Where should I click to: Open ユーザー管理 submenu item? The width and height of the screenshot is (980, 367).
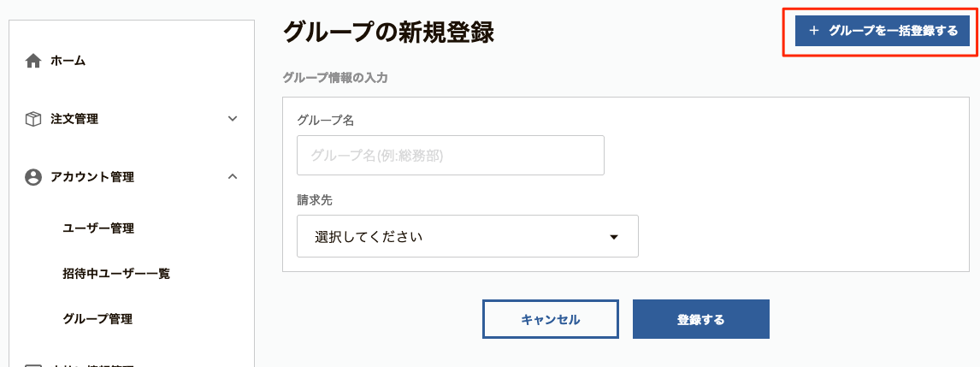coord(98,228)
